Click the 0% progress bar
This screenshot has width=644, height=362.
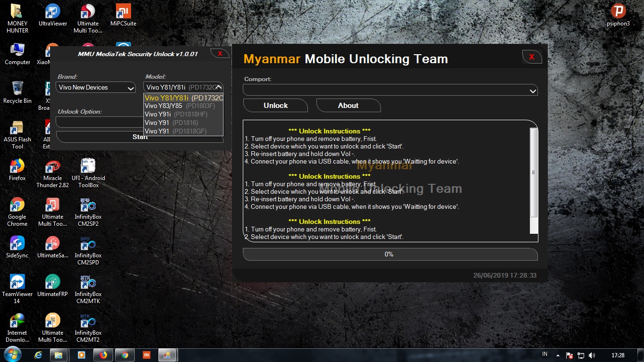[x=390, y=254]
